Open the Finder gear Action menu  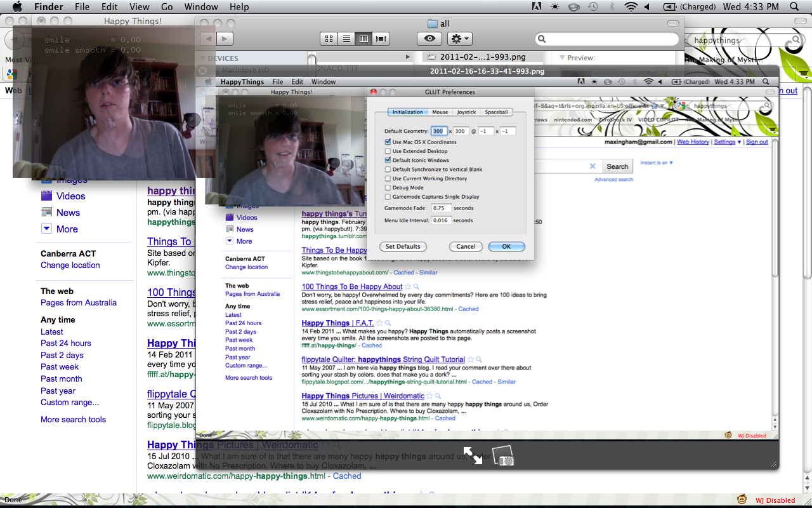click(x=459, y=39)
